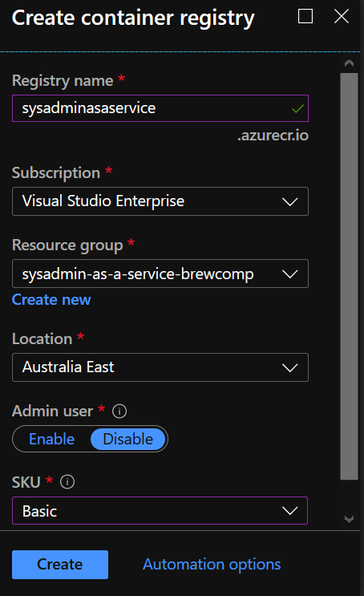The image size is (364, 596).
Task: Select Disable for Admin user
Action: tap(128, 439)
